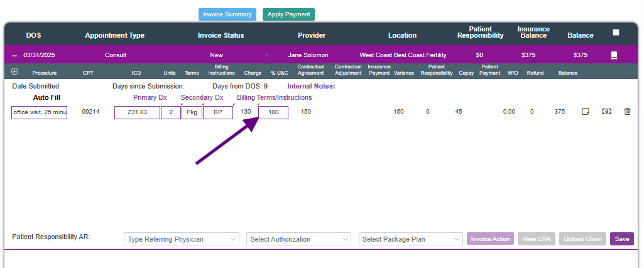Delete procedure with the trash icon
The width and height of the screenshot is (644, 268).
point(627,112)
